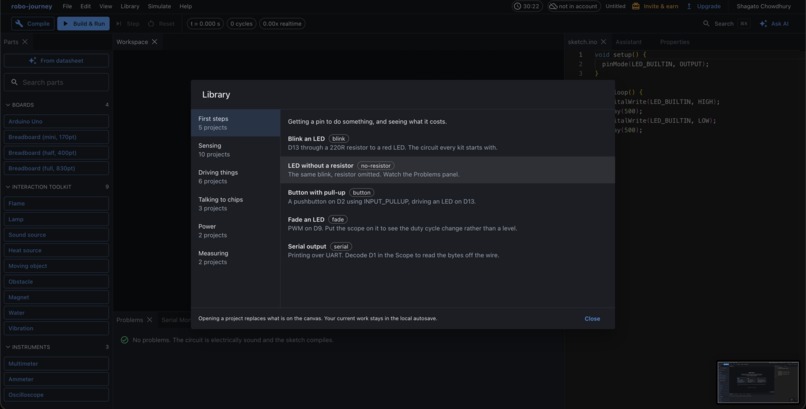Click the canvas minimap thumbnail

pyautogui.click(x=758, y=382)
